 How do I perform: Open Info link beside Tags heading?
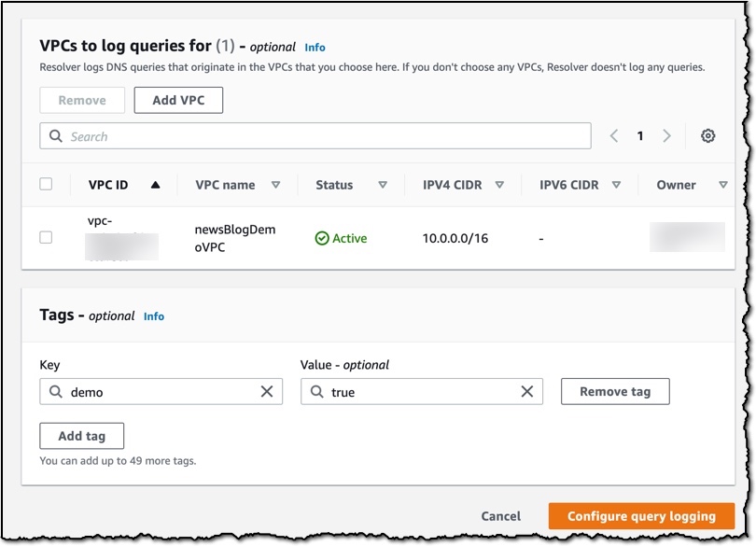[154, 316]
